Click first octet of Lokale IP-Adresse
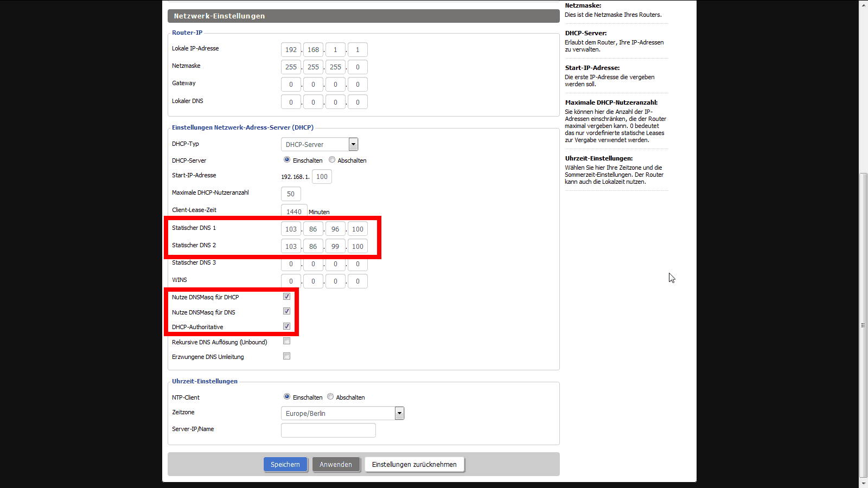Screen dimensions: 868x488 (291, 50)
